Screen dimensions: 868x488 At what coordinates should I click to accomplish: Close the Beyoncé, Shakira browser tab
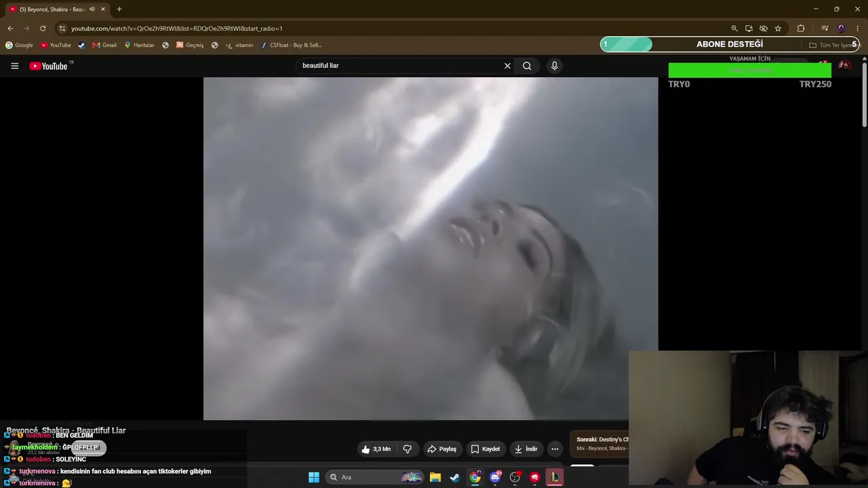point(103,9)
